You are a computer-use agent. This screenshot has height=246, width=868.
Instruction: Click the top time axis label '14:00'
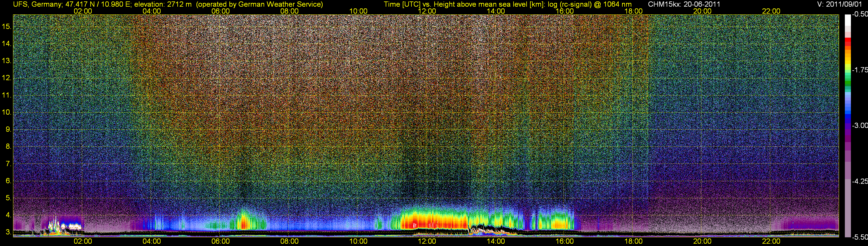coord(496,11)
